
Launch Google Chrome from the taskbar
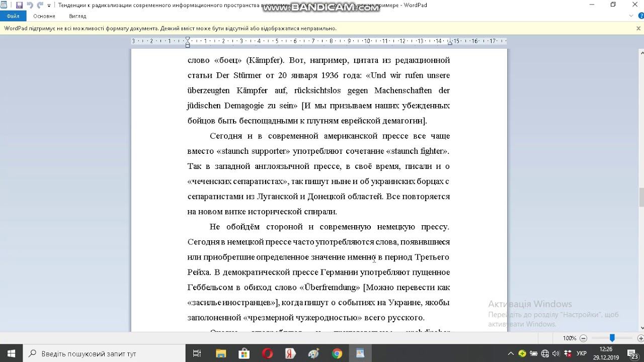click(337, 353)
